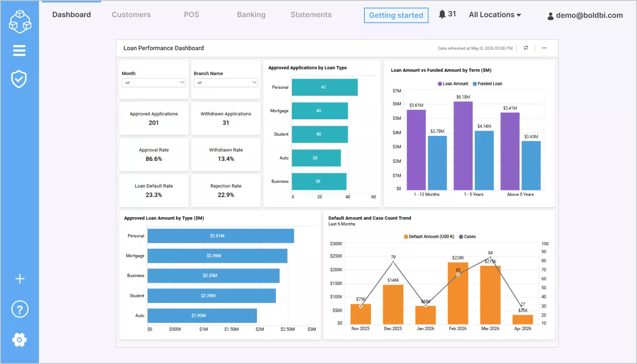Click the Apr 2026 $35K default bar
637x364 pixels.
point(523,319)
